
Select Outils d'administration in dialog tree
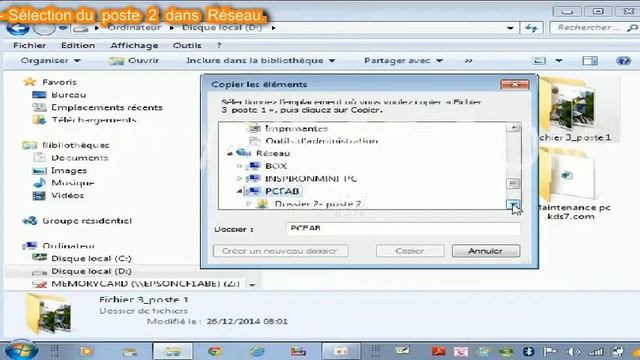pyautogui.click(x=321, y=141)
